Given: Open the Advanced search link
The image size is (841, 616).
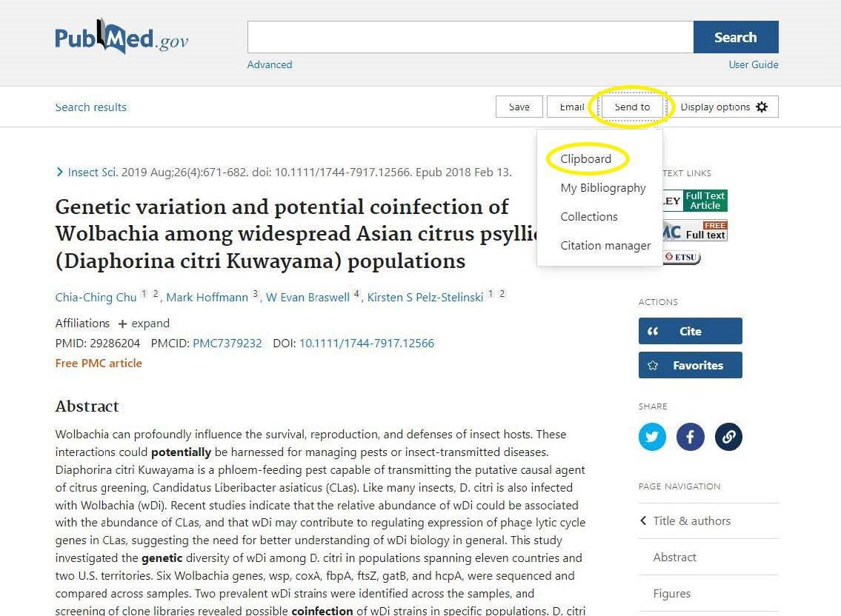Looking at the screenshot, I should [x=270, y=64].
